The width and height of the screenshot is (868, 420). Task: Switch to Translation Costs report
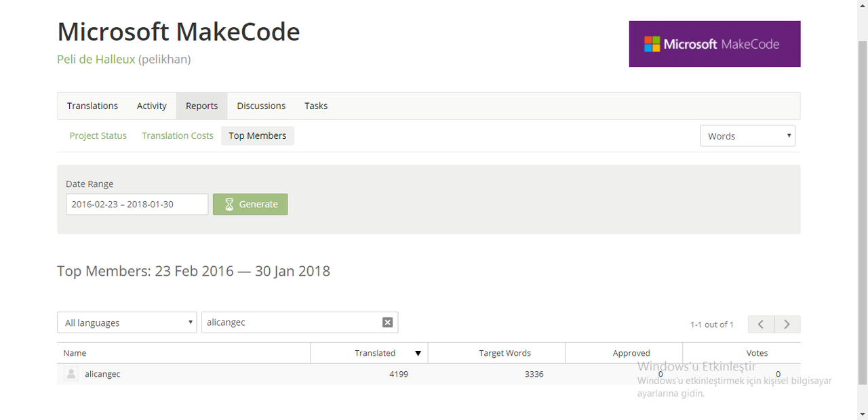tap(178, 135)
